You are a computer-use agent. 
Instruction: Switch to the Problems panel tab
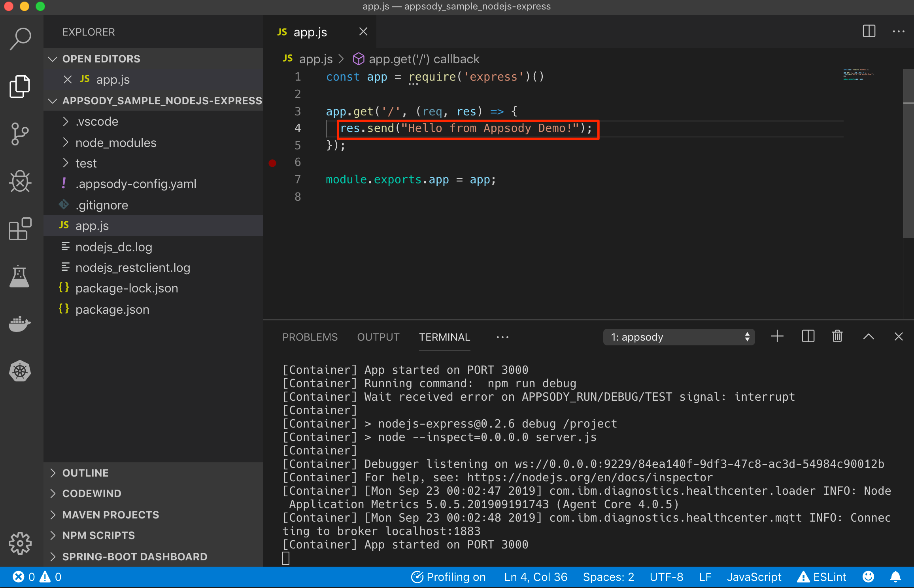(x=310, y=337)
